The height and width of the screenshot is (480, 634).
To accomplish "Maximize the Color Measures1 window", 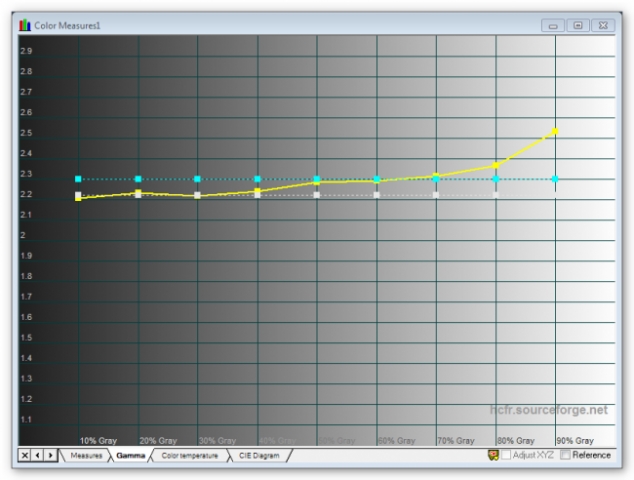I will (578, 23).
